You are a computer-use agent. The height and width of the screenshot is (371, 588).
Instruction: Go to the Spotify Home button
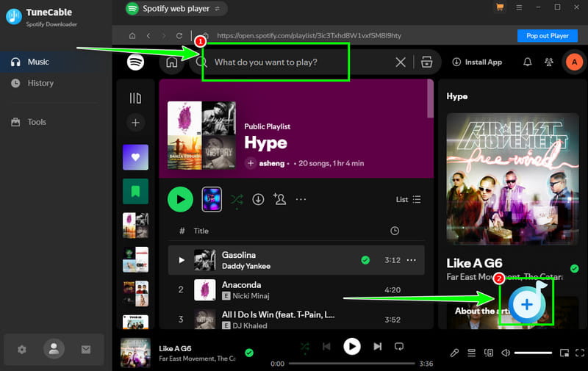[x=172, y=62]
